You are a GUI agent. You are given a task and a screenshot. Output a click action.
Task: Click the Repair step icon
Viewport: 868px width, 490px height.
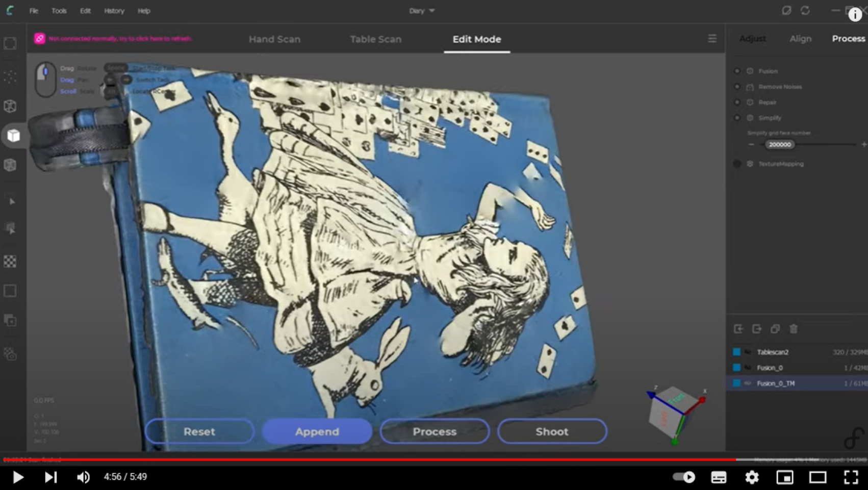(750, 102)
